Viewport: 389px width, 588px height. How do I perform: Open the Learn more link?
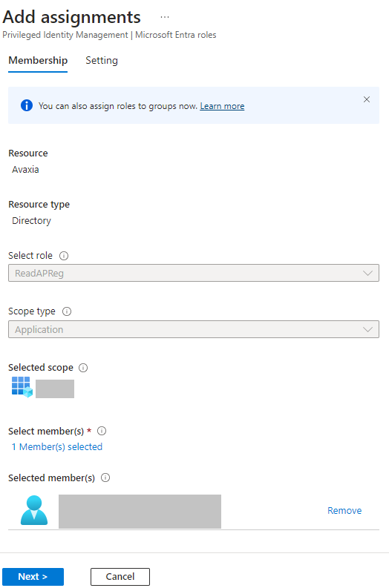coord(222,106)
